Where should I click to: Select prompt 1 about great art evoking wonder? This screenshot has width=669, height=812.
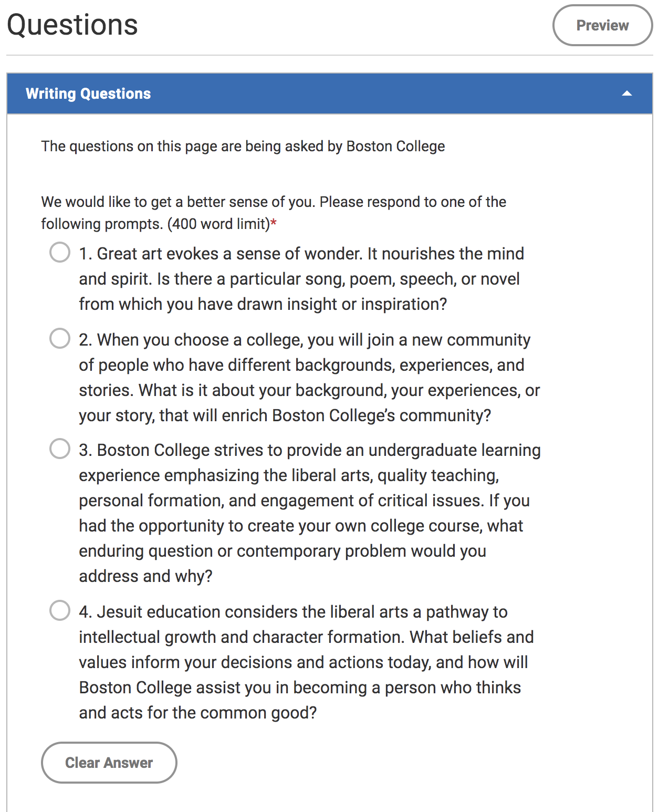[59, 252]
